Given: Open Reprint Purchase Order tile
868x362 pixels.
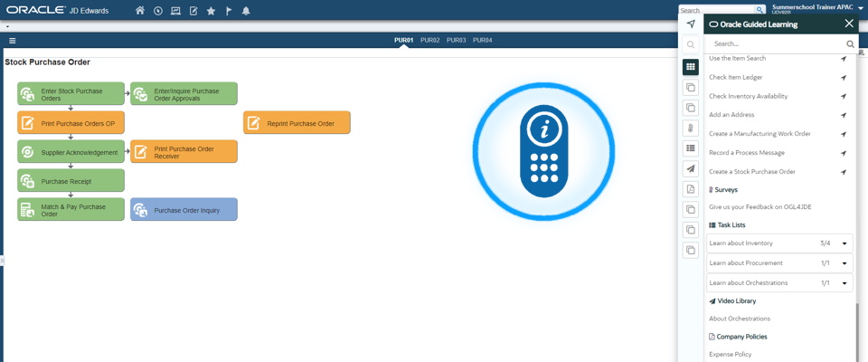Looking at the screenshot, I should pos(297,122).
